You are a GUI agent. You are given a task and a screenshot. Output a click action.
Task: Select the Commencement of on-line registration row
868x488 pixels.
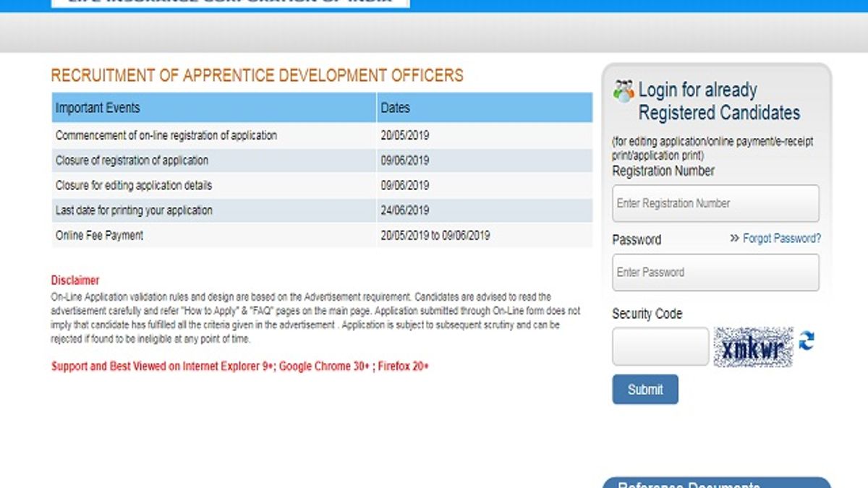[x=322, y=135]
